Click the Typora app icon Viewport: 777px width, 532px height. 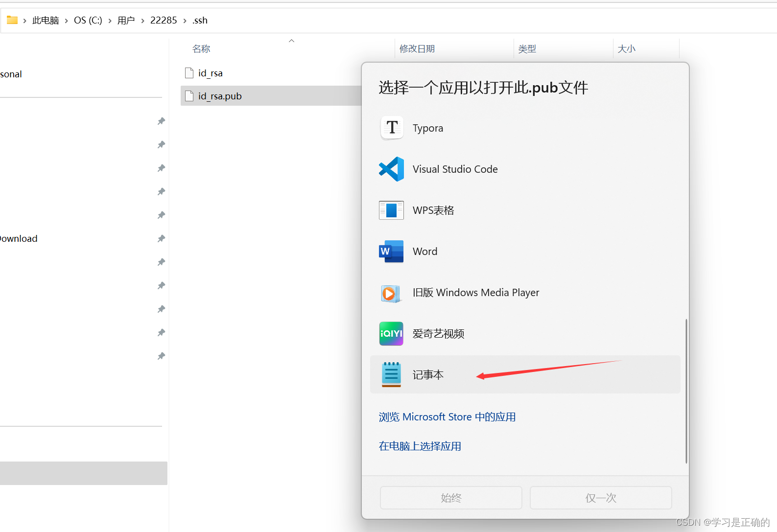pos(392,128)
